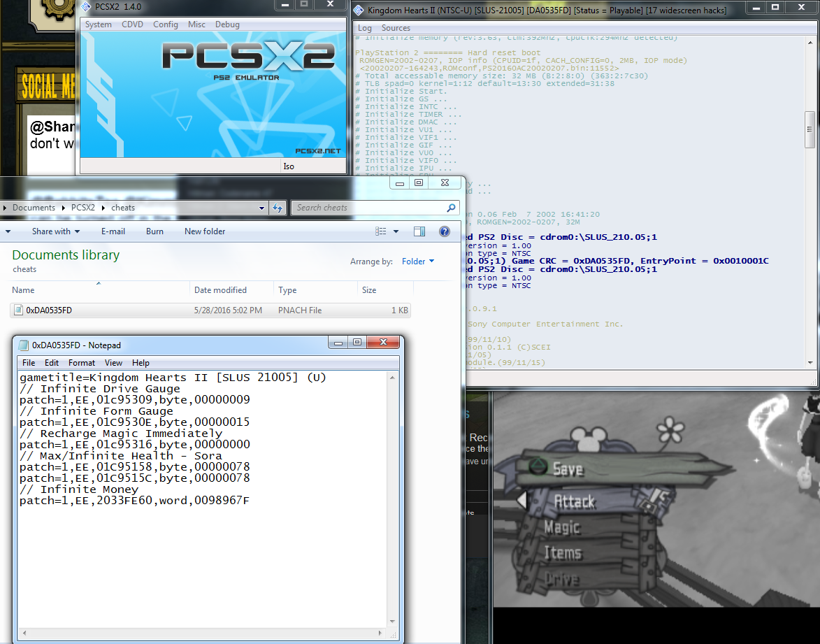
Task: Click the PCSX2.NET logo text
Action: tap(318, 151)
